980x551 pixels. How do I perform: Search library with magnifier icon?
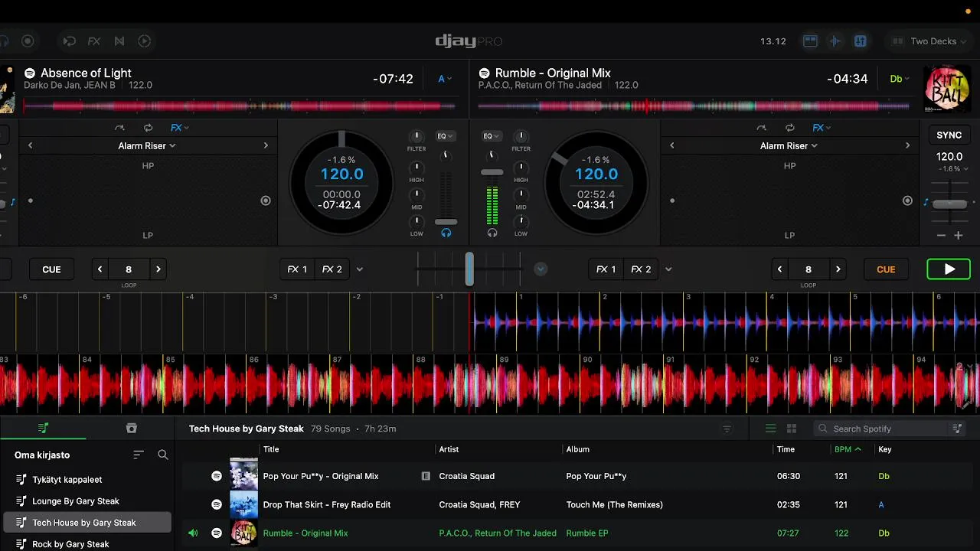coord(163,455)
